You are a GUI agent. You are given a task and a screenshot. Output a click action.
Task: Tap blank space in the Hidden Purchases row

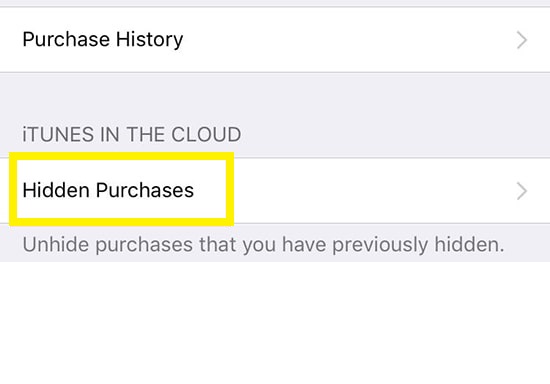(x=372, y=190)
